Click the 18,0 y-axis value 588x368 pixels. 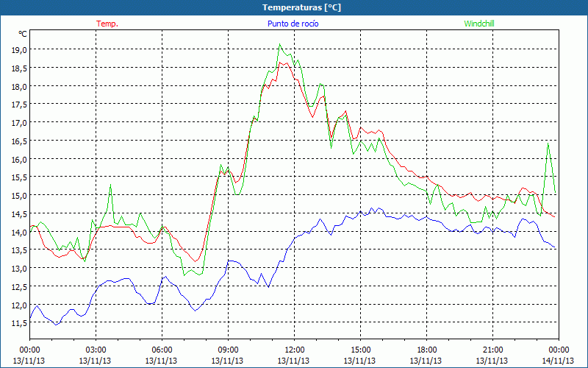tap(19, 86)
